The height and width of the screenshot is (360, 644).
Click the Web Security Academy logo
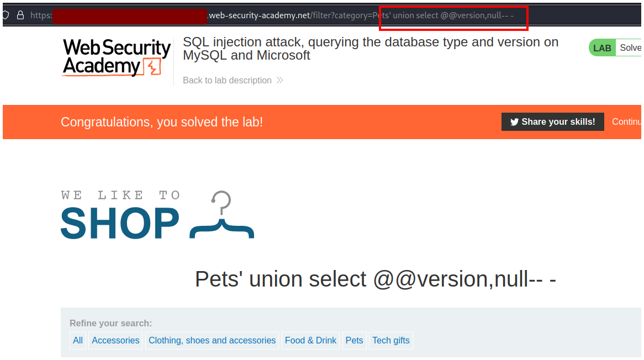[x=117, y=57]
